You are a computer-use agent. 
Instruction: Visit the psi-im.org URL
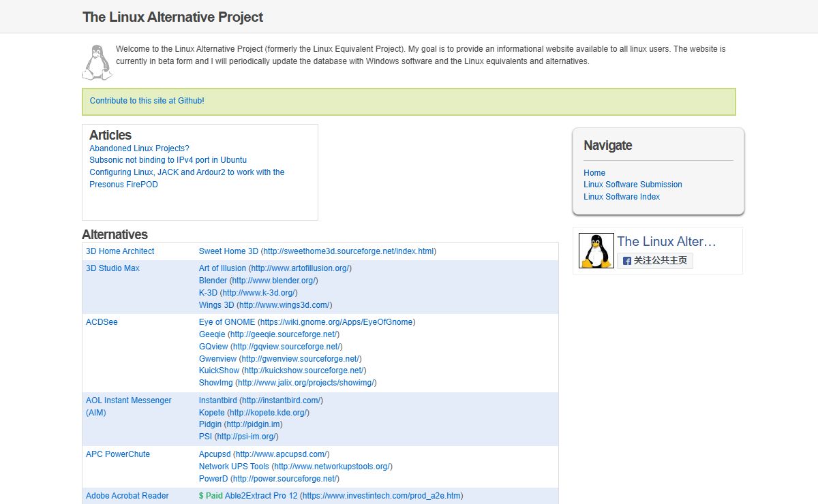click(247, 437)
